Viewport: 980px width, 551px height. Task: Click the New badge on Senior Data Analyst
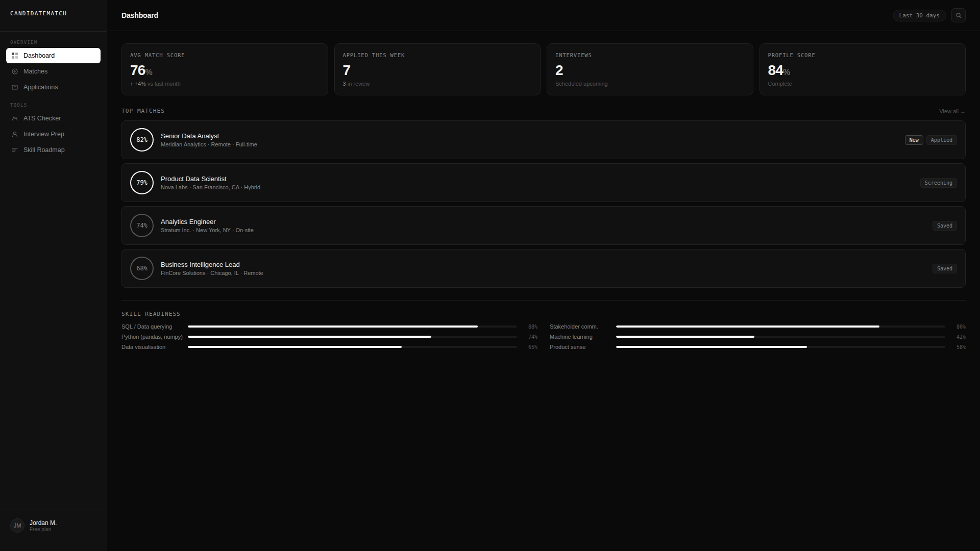[x=914, y=140]
